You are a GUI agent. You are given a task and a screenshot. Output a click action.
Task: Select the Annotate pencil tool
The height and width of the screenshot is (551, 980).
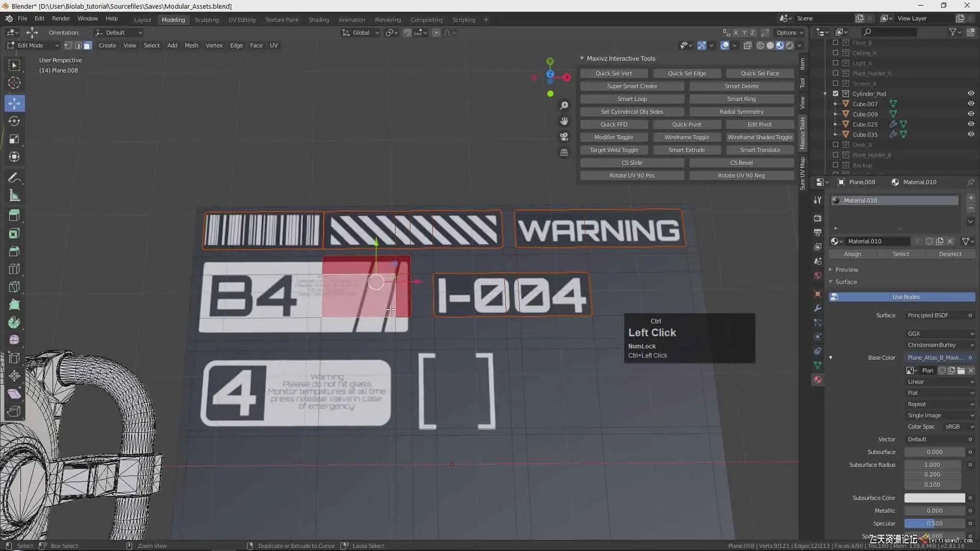14,178
